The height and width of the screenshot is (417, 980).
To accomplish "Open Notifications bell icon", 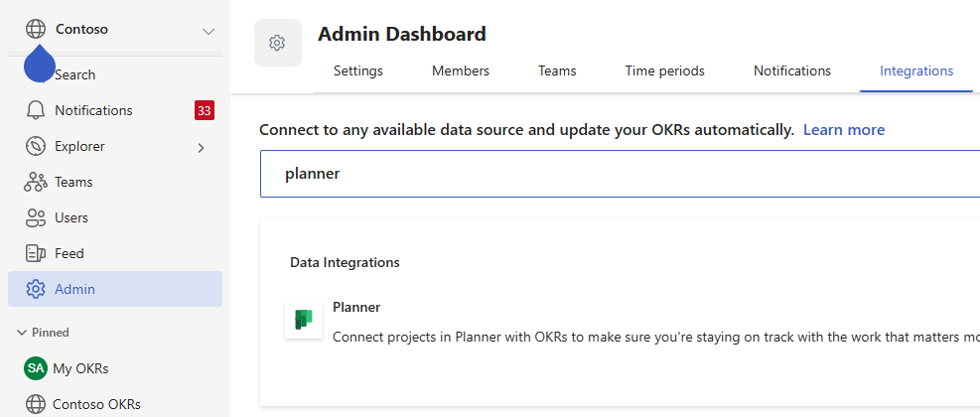I will click(36, 110).
